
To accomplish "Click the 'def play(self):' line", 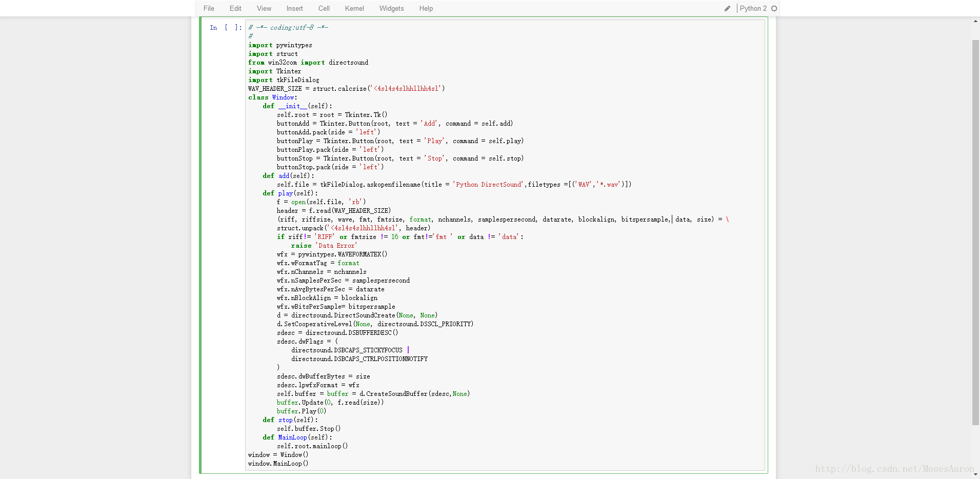I will (x=290, y=193).
